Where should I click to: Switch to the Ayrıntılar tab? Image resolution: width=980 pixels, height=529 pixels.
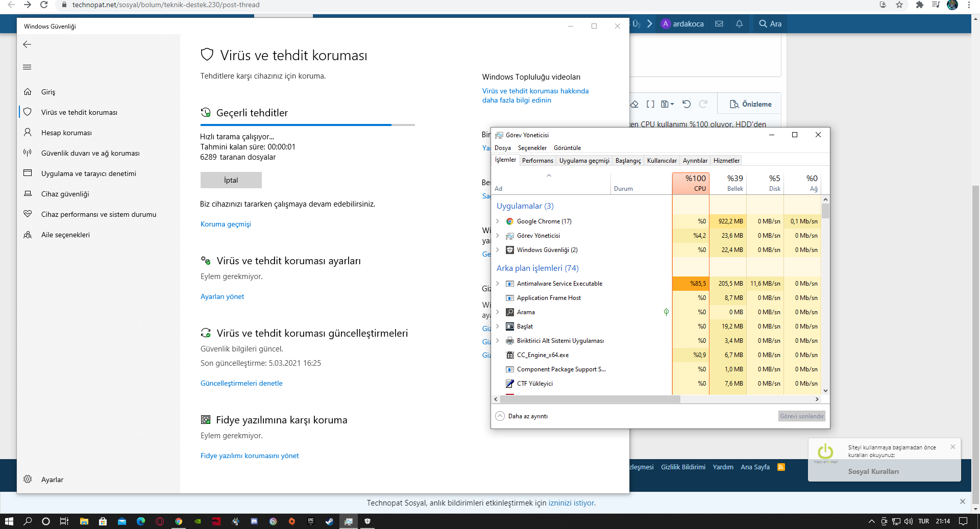click(695, 161)
